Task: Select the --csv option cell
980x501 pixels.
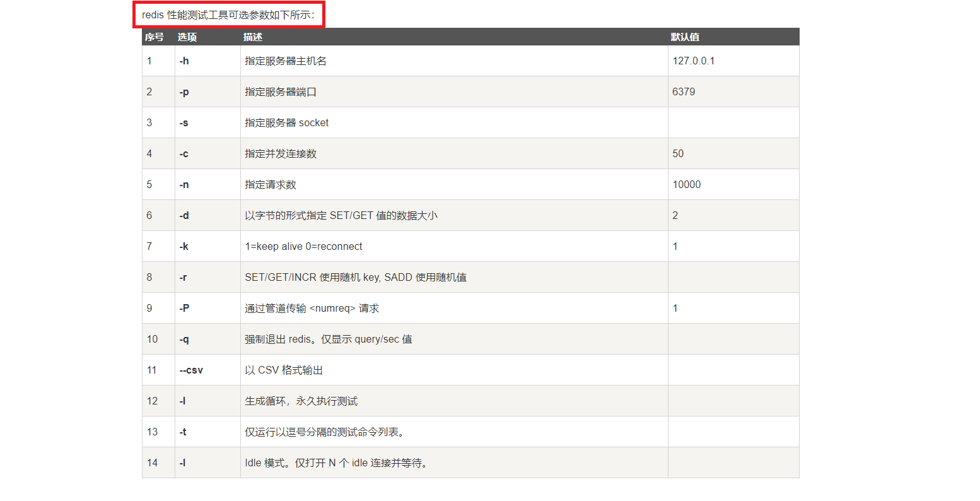Action: (191, 370)
